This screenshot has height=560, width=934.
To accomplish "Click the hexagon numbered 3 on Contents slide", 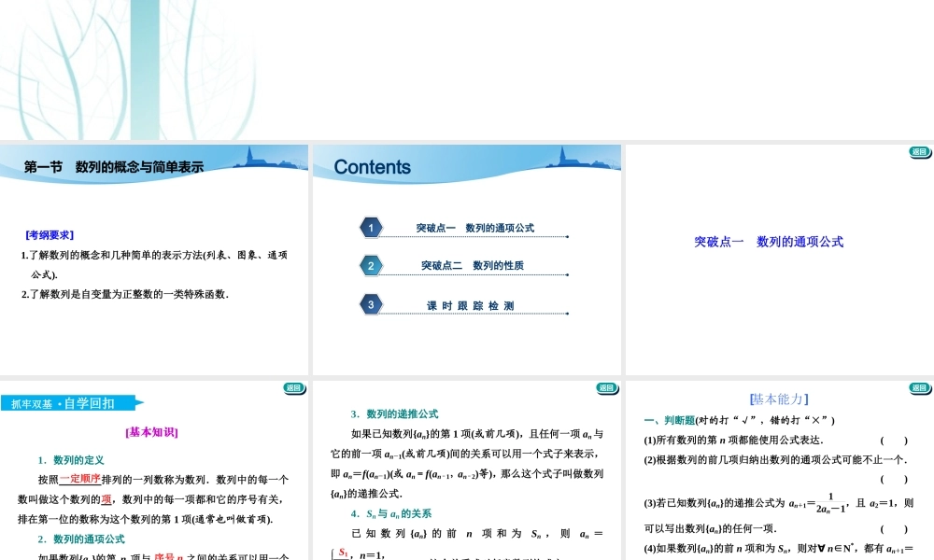I will click(x=371, y=303).
